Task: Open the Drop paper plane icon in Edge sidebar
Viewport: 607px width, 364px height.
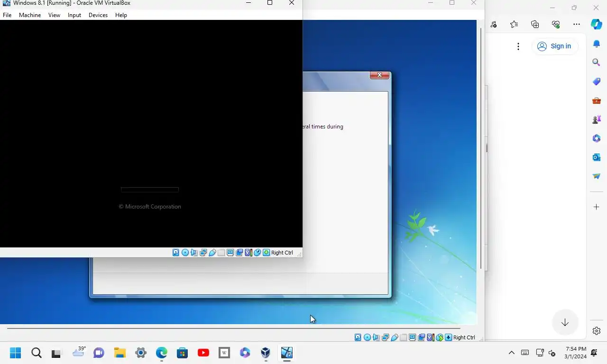Action: [x=597, y=176]
